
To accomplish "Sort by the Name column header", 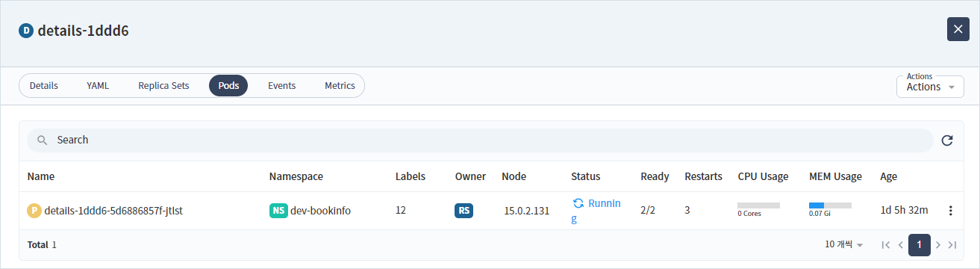I will (x=41, y=176).
